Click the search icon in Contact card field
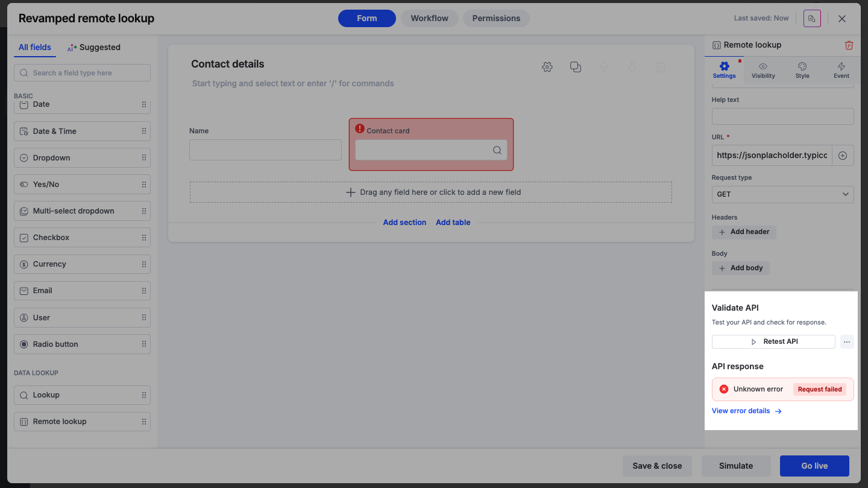 coord(497,150)
